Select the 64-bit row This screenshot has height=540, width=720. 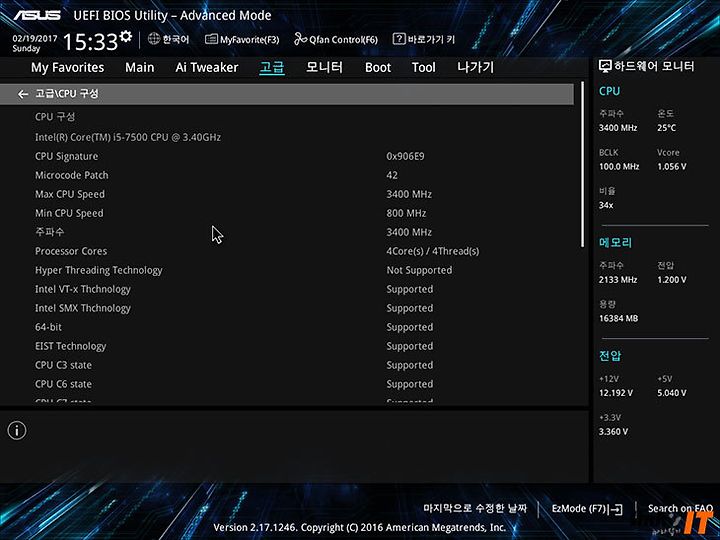pos(287,327)
